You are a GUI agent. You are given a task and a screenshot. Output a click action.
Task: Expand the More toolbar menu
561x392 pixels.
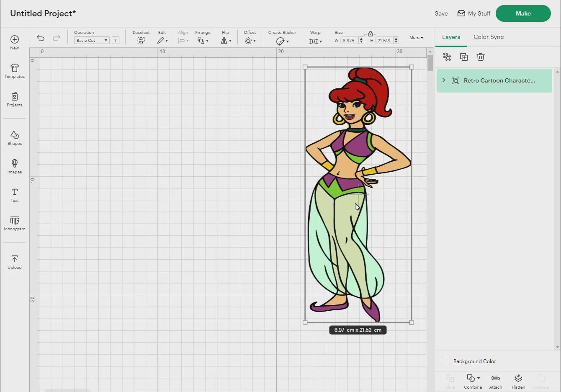coord(416,37)
